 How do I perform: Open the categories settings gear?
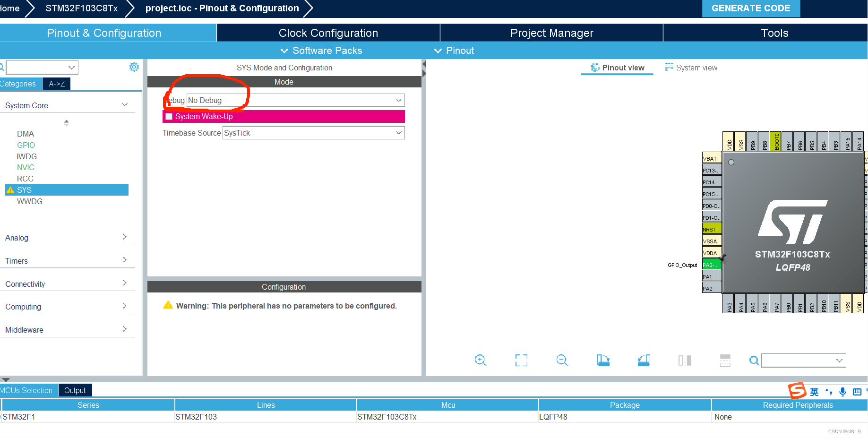[x=134, y=67]
